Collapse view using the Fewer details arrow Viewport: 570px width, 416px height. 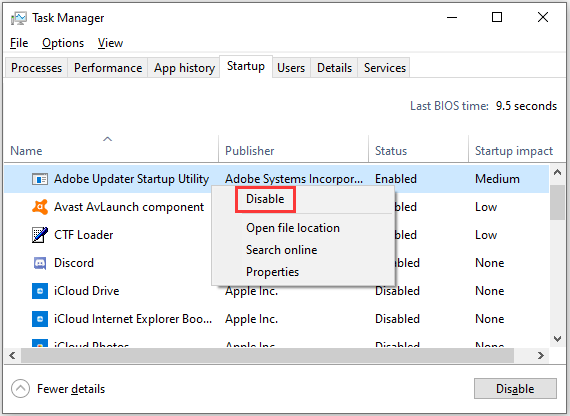click(x=20, y=389)
